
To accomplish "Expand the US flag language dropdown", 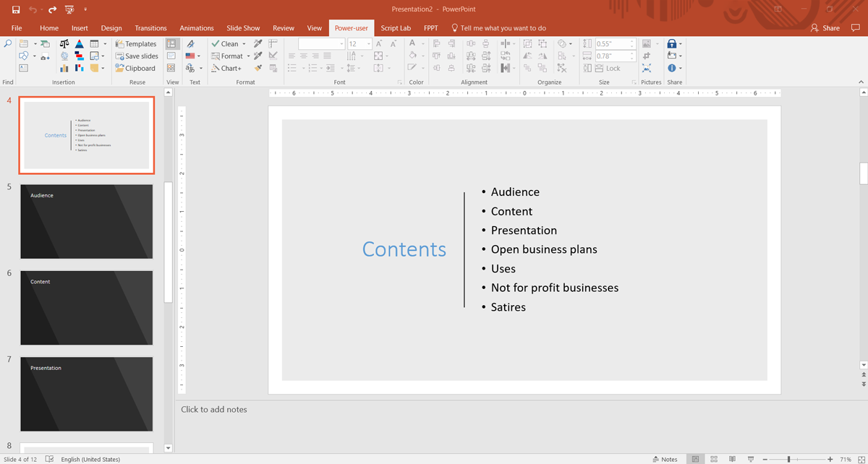I will tap(199, 56).
